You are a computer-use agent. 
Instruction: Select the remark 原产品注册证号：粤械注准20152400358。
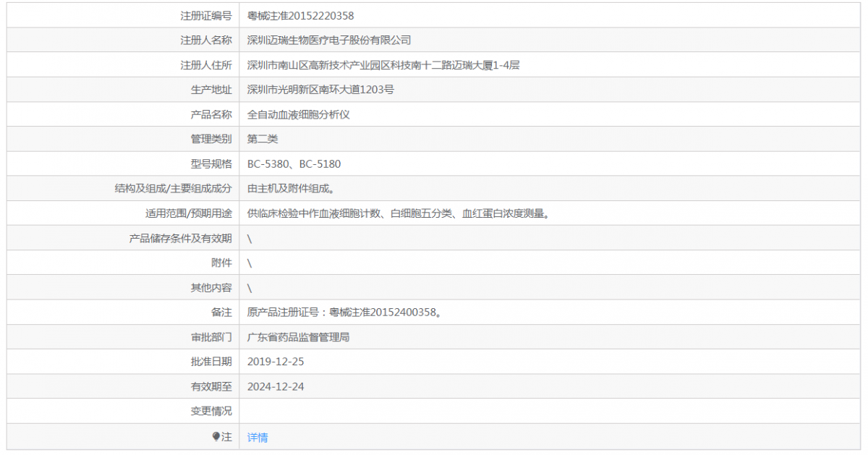[x=345, y=312]
